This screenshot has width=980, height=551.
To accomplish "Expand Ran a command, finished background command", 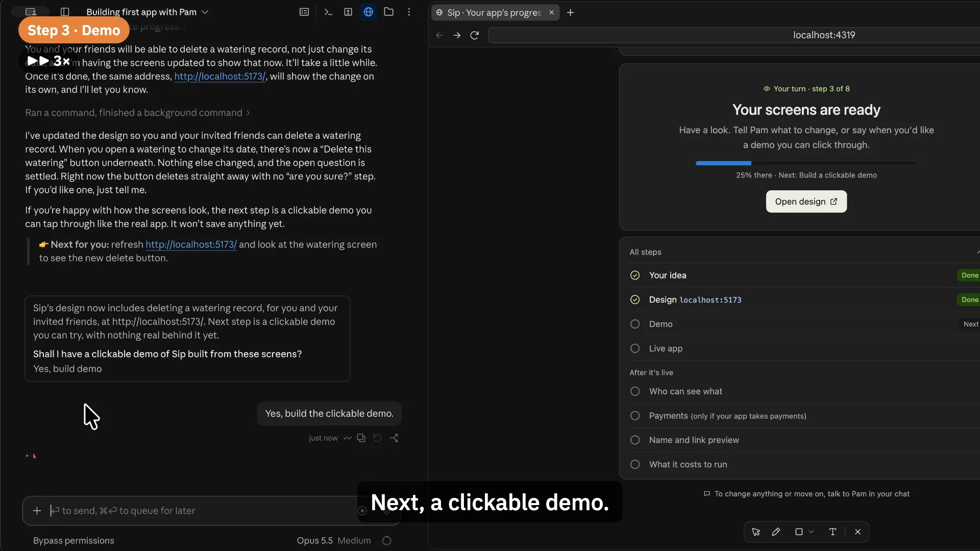I will (x=137, y=113).
